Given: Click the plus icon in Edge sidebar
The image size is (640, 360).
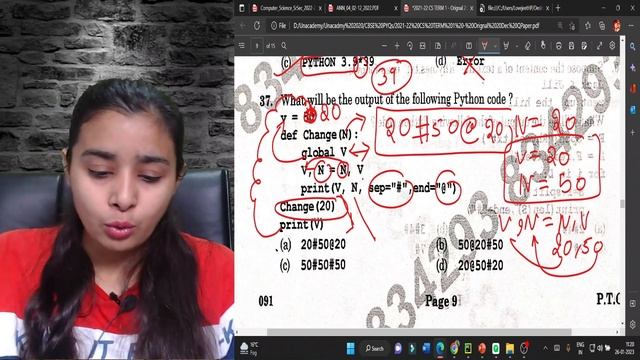Looking at the screenshot, I should pyautogui.click(x=633, y=133).
